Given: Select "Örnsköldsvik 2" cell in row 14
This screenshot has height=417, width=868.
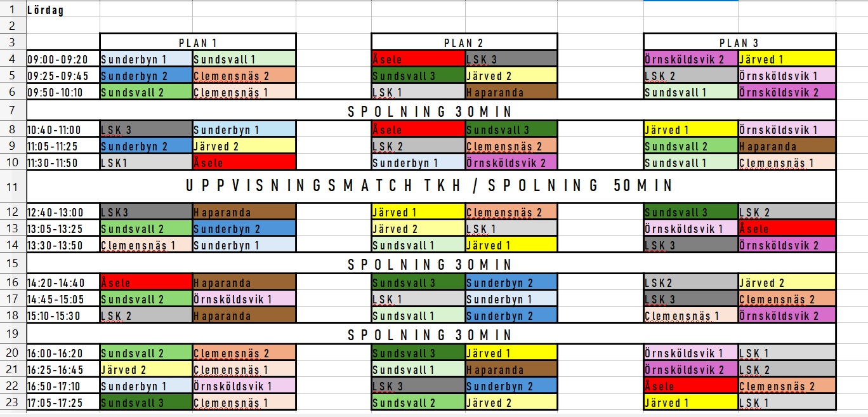Looking at the screenshot, I should pyautogui.click(x=787, y=246).
